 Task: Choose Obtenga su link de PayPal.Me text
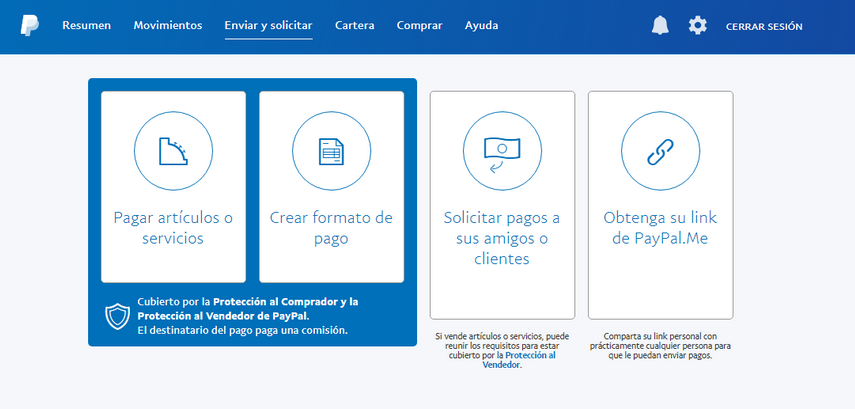(x=660, y=228)
